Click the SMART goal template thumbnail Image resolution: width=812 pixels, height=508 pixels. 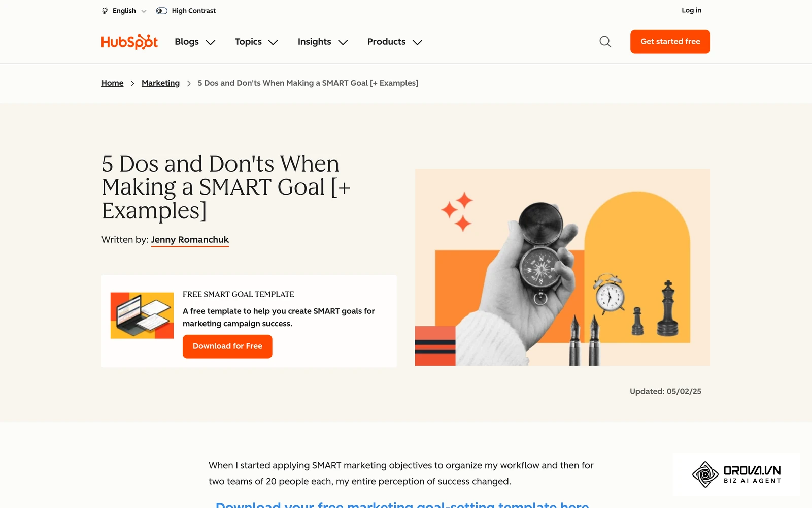142,315
